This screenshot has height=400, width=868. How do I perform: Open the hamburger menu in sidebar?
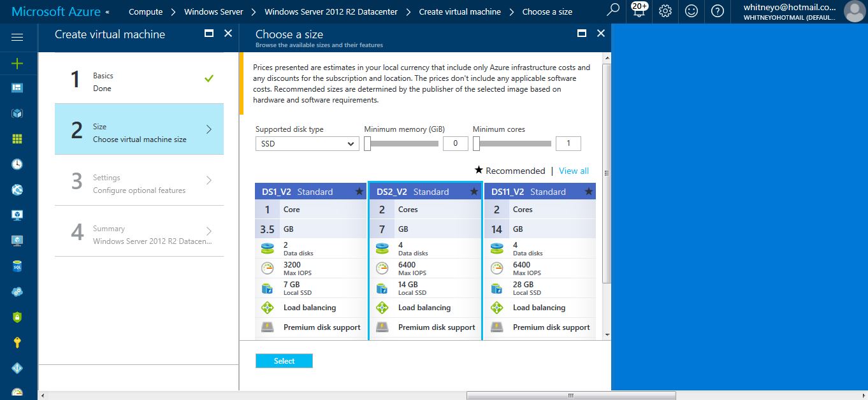[17, 38]
